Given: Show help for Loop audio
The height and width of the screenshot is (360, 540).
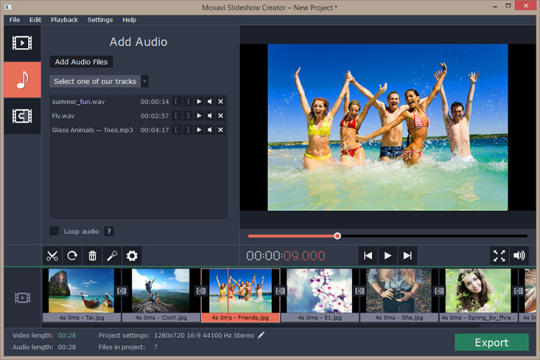Looking at the screenshot, I should (x=109, y=231).
